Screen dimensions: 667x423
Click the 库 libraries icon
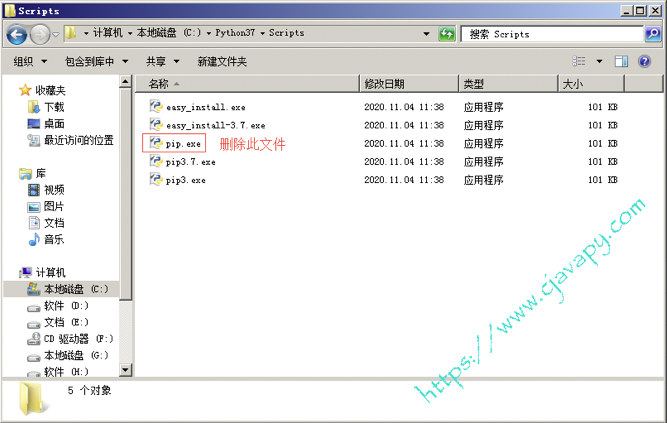25,173
